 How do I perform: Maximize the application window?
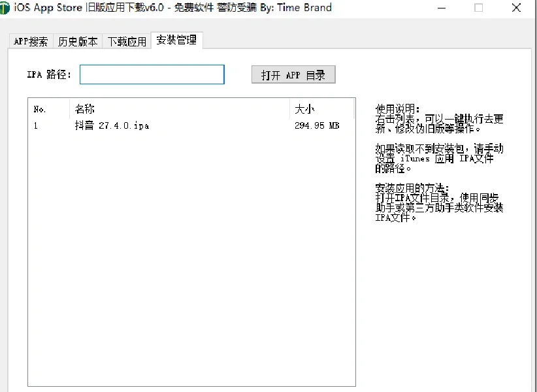click(x=479, y=8)
